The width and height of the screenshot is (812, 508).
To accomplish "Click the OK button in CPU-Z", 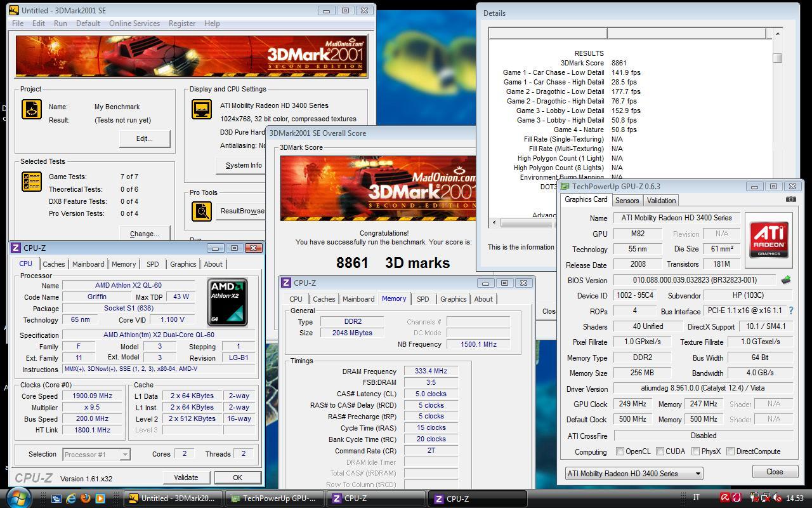I will tap(237, 478).
